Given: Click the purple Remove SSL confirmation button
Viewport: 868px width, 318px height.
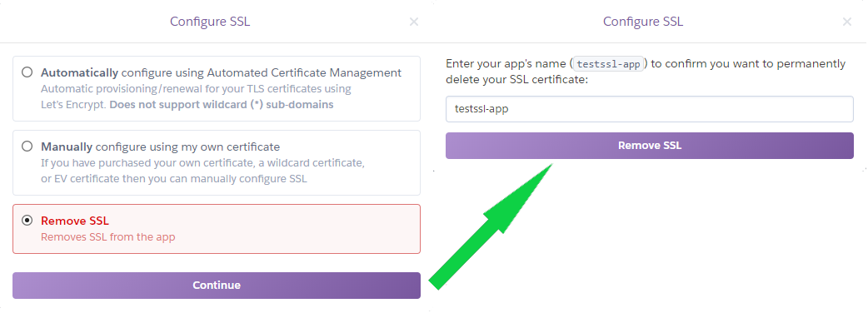Looking at the screenshot, I should click(x=650, y=146).
